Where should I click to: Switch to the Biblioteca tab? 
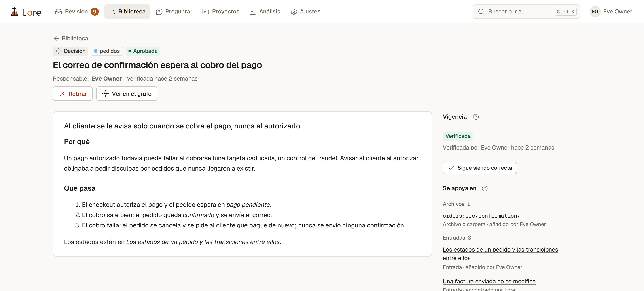point(127,11)
